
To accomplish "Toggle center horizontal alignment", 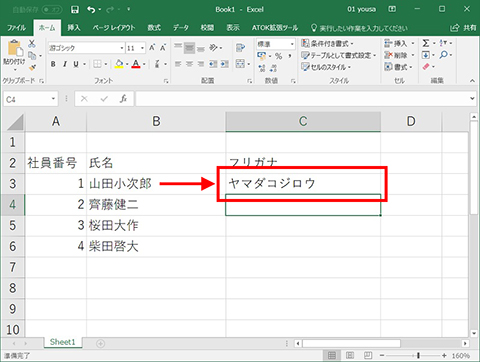I will tap(189, 64).
